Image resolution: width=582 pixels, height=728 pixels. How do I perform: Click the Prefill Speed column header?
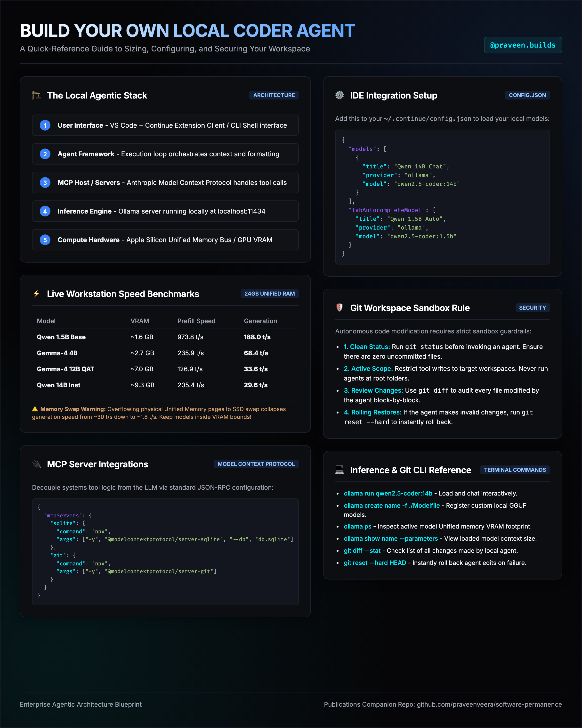click(196, 321)
